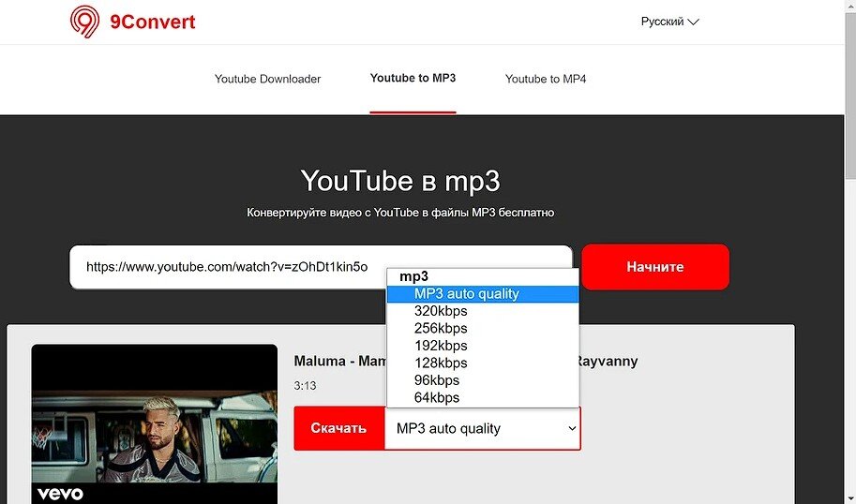Select the 256kbps quality option

(x=483, y=329)
